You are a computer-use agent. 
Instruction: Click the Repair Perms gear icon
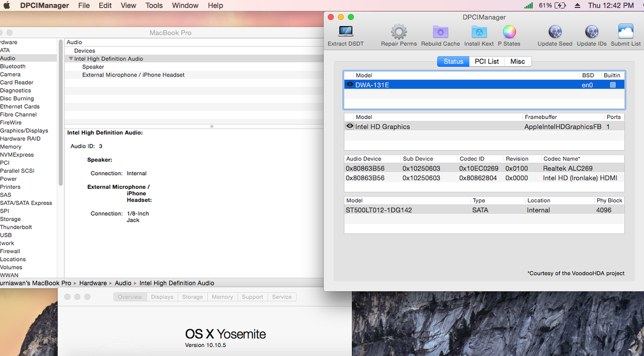[399, 32]
